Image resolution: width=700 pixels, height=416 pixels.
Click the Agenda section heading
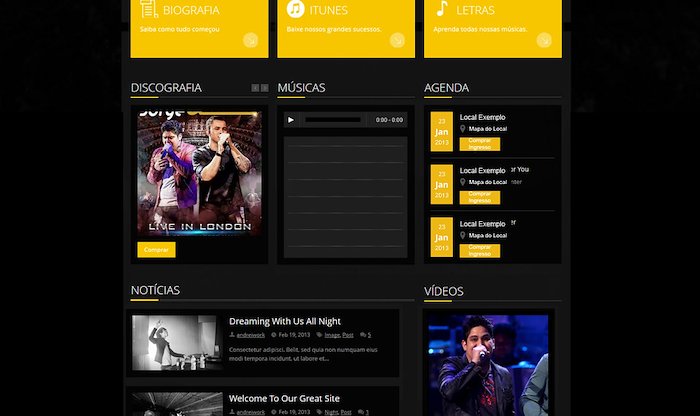(x=446, y=88)
